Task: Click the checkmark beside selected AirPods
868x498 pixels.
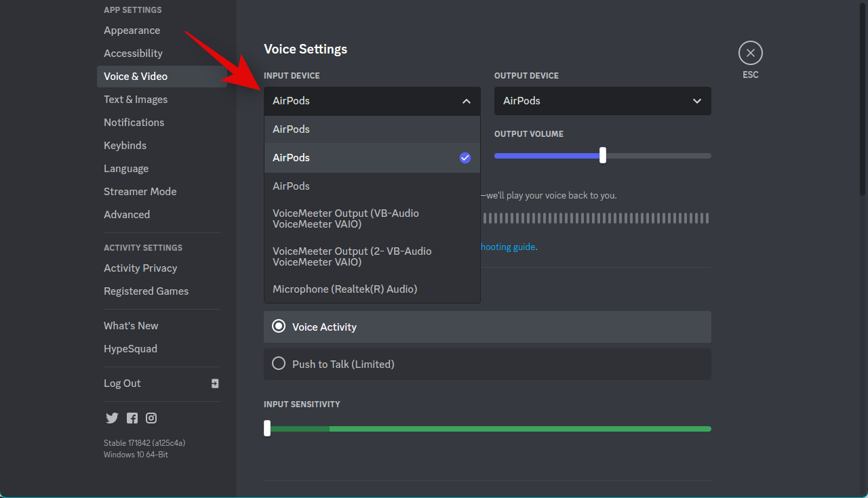Action: coord(465,158)
